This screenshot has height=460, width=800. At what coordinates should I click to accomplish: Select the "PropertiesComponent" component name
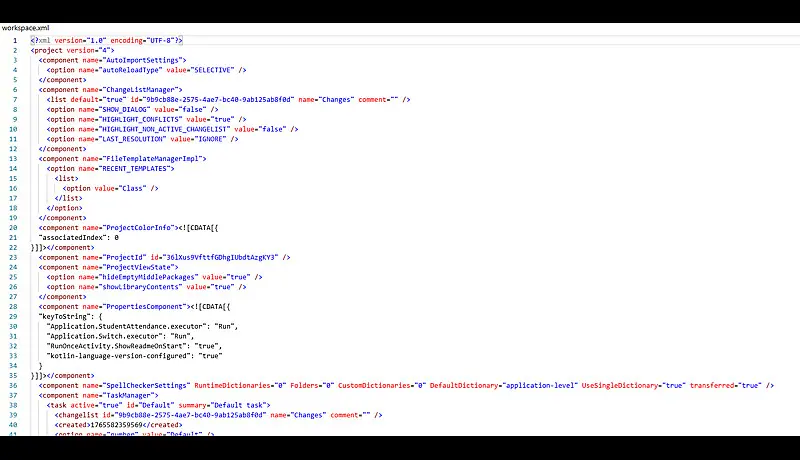tap(144, 307)
